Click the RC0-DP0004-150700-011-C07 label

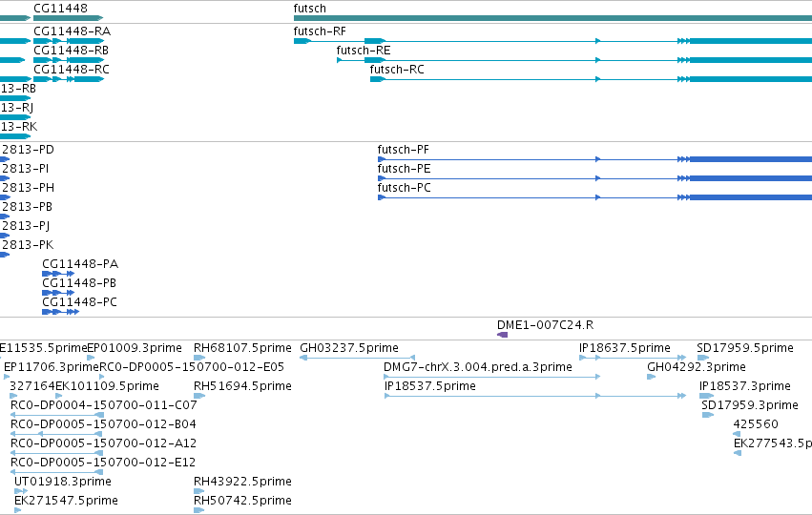[104, 405]
